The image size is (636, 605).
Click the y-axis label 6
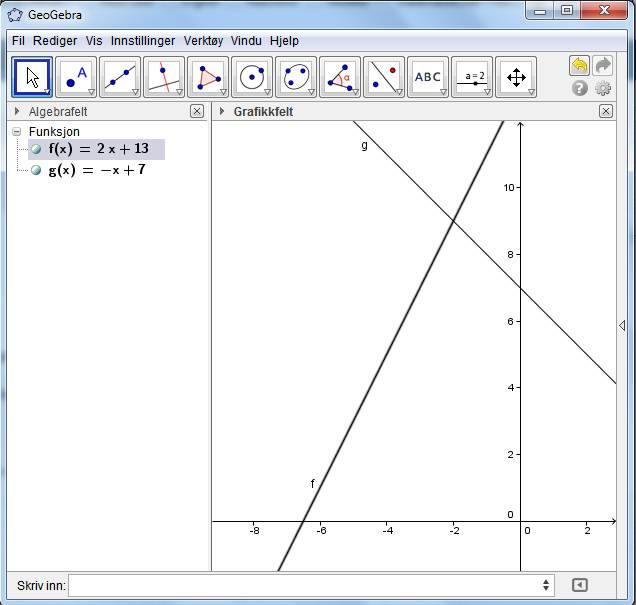510,321
